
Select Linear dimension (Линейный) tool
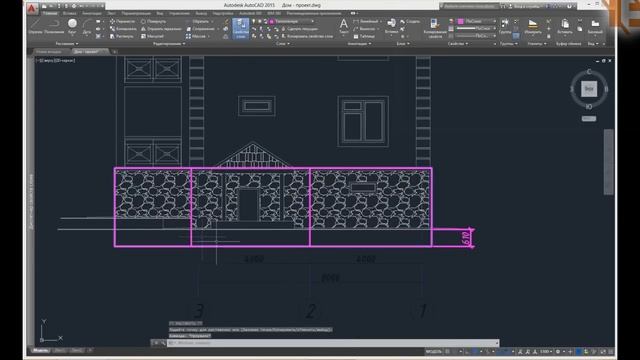tap(366, 21)
